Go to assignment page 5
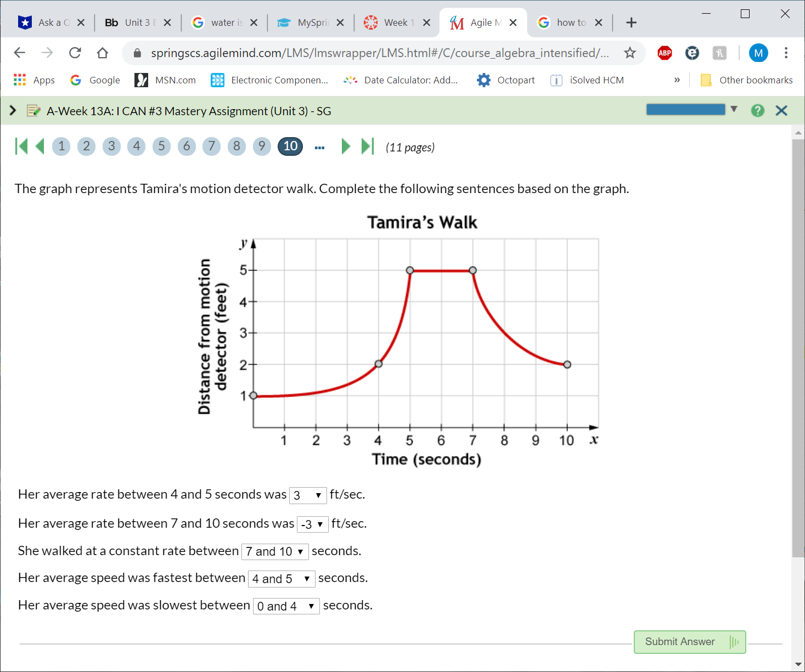This screenshot has width=805, height=672. pyautogui.click(x=161, y=146)
